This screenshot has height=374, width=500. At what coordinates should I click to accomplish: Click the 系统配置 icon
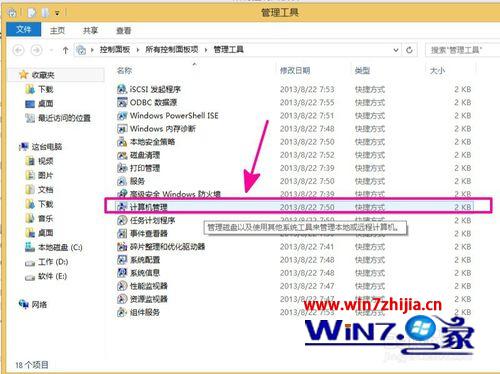point(122,259)
